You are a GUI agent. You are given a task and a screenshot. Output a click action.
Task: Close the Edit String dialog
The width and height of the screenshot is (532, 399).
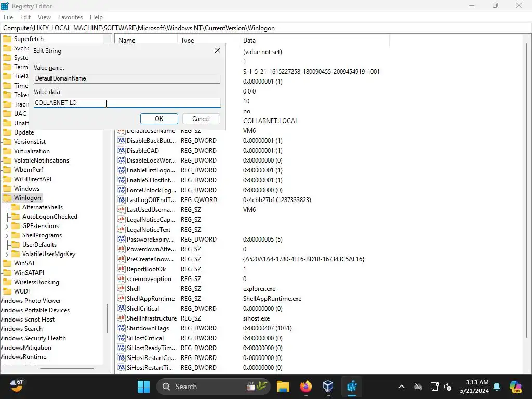tap(218, 50)
